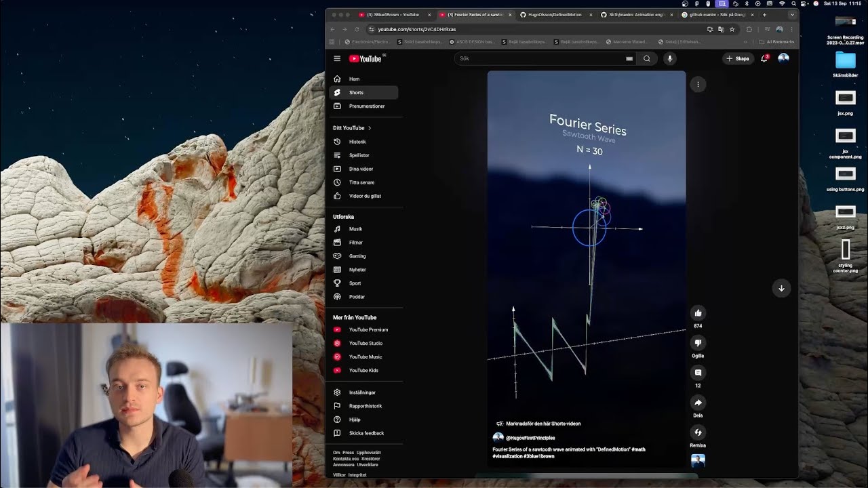Open Inställningar in the sidebar
Image resolution: width=868 pixels, height=488 pixels.
tap(364, 392)
